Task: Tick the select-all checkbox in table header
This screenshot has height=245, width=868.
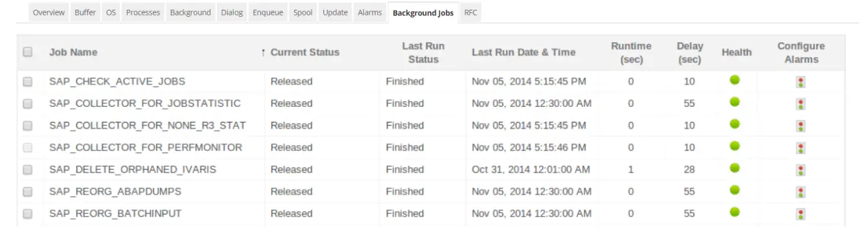Action: (x=28, y=52)
